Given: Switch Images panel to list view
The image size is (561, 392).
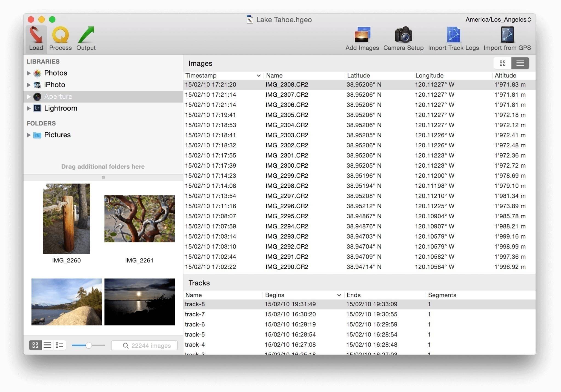Looking at the screenshot, I should pos(520,63).
